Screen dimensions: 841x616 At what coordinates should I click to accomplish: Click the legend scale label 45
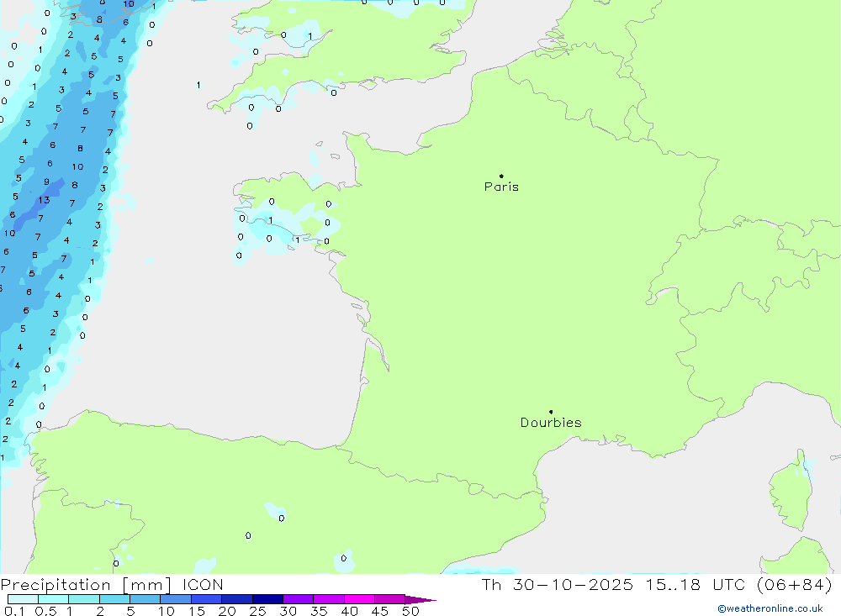click(380, 611)
